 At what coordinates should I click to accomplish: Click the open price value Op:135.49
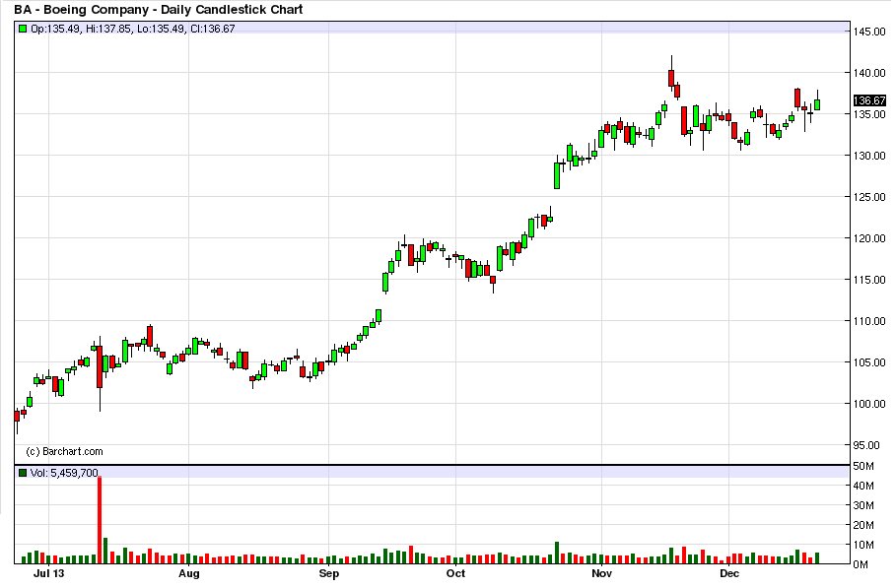pos(55,29)
